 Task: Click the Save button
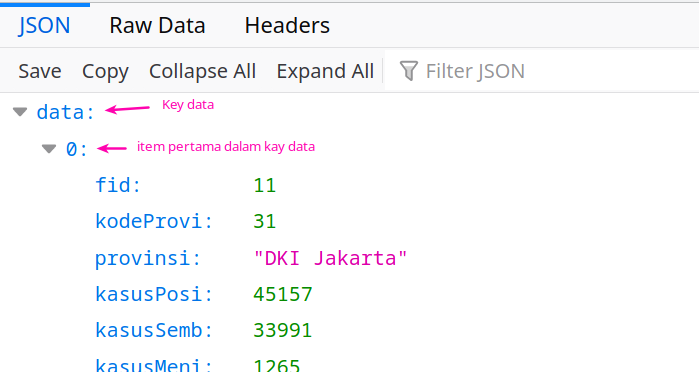point(40,71)
